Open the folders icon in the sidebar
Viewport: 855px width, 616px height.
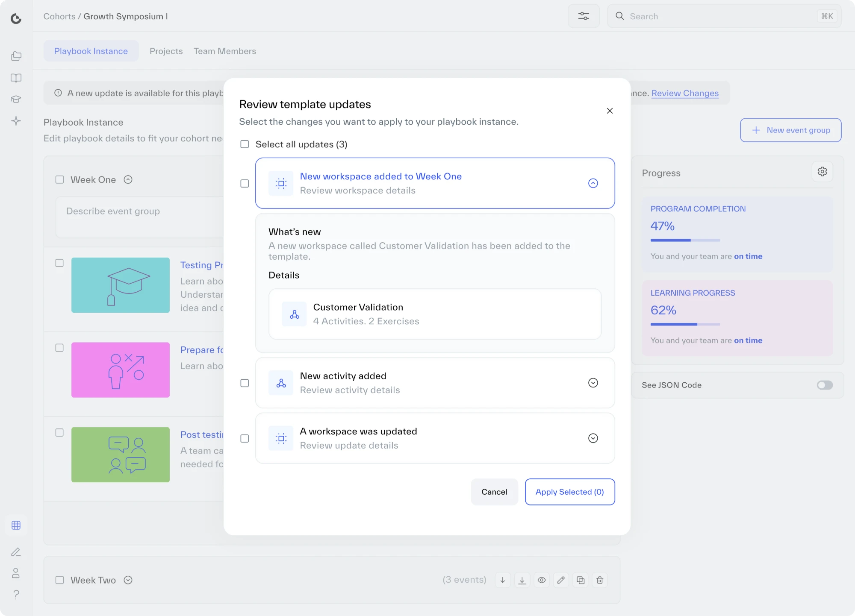[x=16, y=56]
